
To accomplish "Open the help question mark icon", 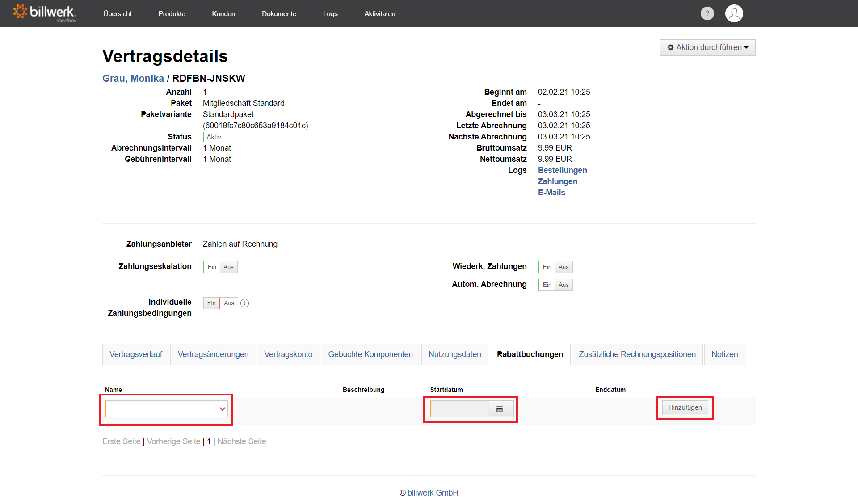I will (x=707, y=13).
